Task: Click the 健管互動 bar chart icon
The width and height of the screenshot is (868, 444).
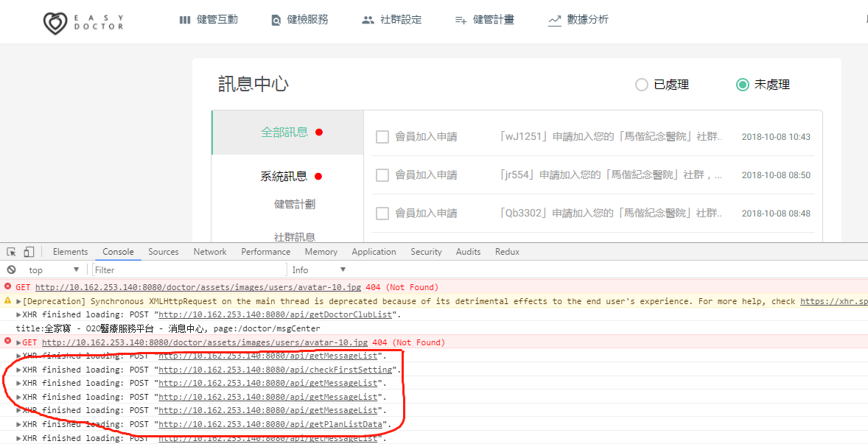Action: tap(185, 19)
